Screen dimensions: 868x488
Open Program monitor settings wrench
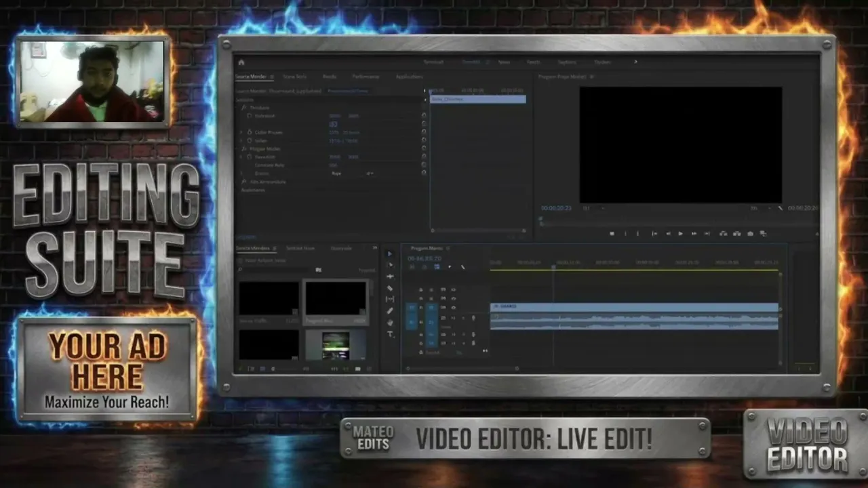coord(780,208)
